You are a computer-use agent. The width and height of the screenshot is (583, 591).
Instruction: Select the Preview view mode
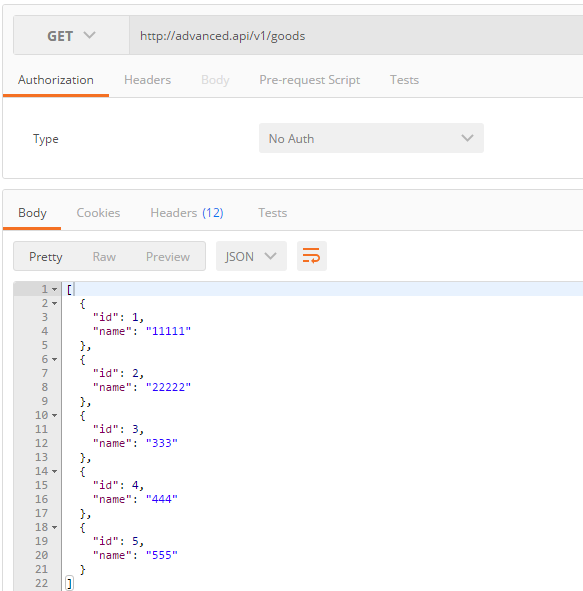(168, 257)
